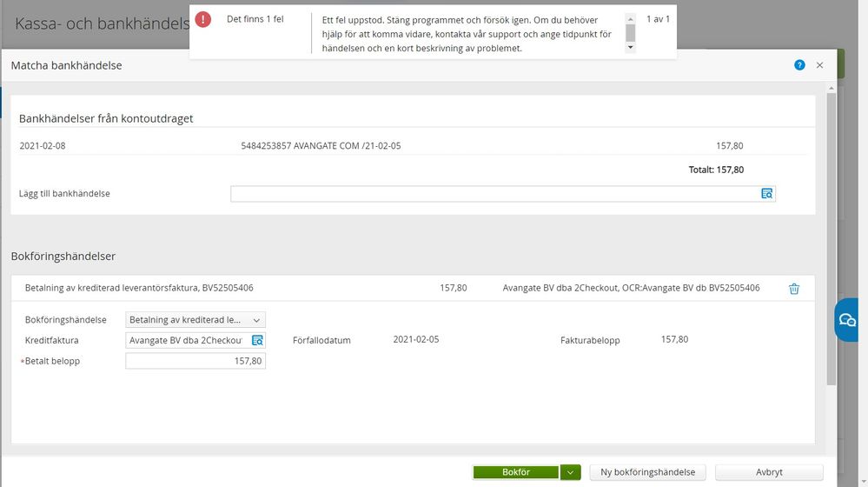Click the '1 av 1' error counter
This screenshot has height=487, width=868.
pos(658,19)
